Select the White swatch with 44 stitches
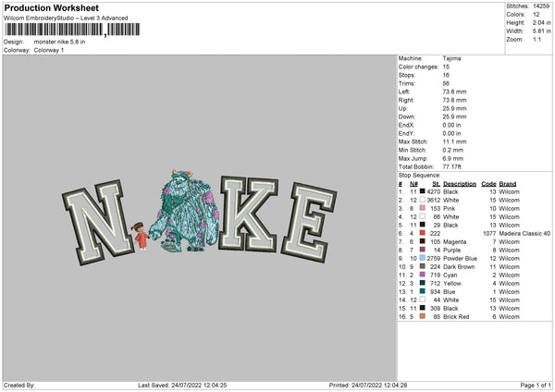The width and height of the screenshot is (555, 392). click(x=423, y=300)
